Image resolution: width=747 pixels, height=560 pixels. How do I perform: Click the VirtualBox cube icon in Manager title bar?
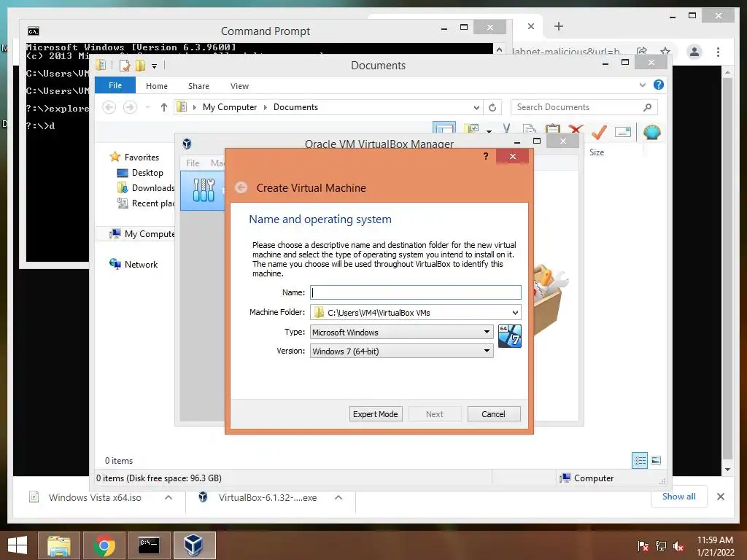(x=187, y=144)
